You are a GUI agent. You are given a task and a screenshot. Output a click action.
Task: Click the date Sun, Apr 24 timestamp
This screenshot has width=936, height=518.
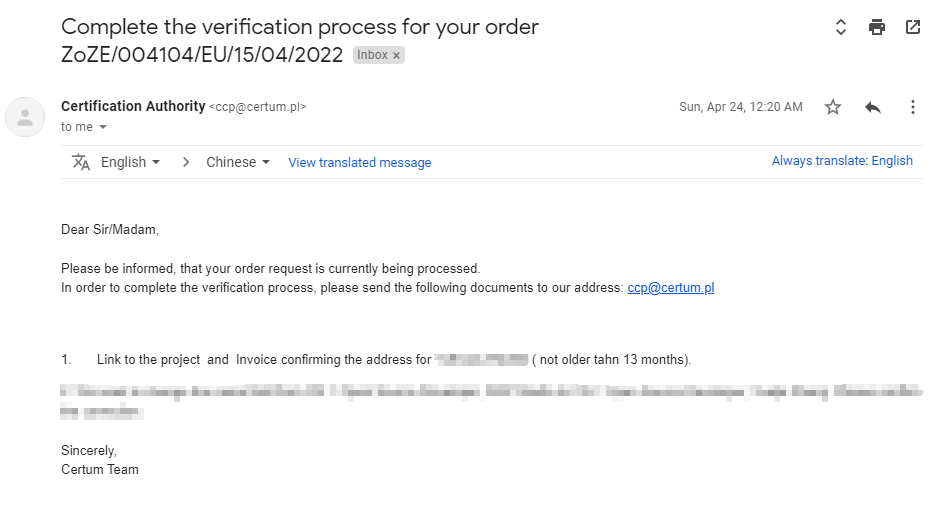[x=740, y=107]
